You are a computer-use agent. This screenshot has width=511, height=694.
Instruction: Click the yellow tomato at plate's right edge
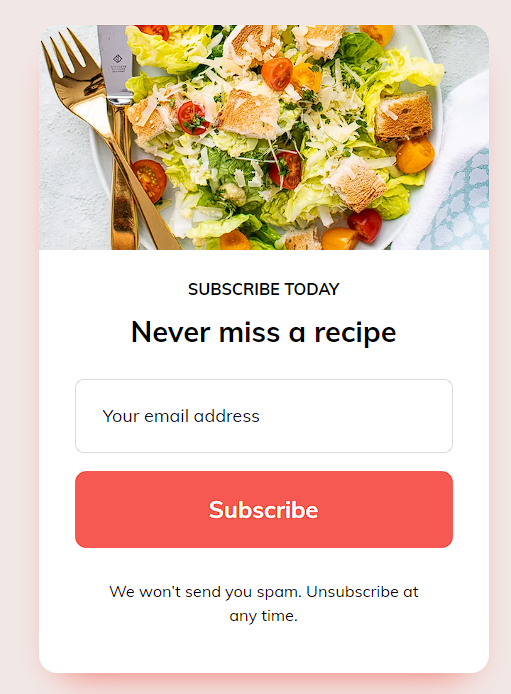click(x=415, y=155)
